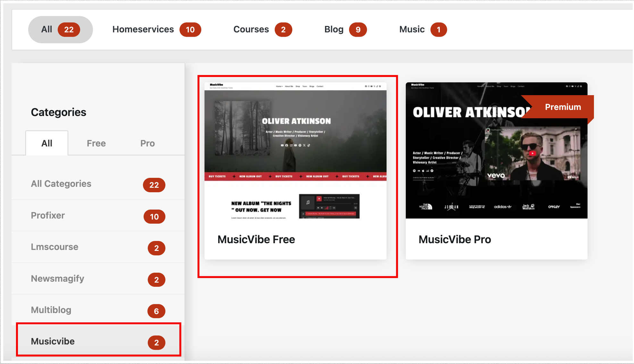This screenshot has width=634, height=364.
Task: Open the MusicVibe Free template thumbnail
Action: [296, 151]
